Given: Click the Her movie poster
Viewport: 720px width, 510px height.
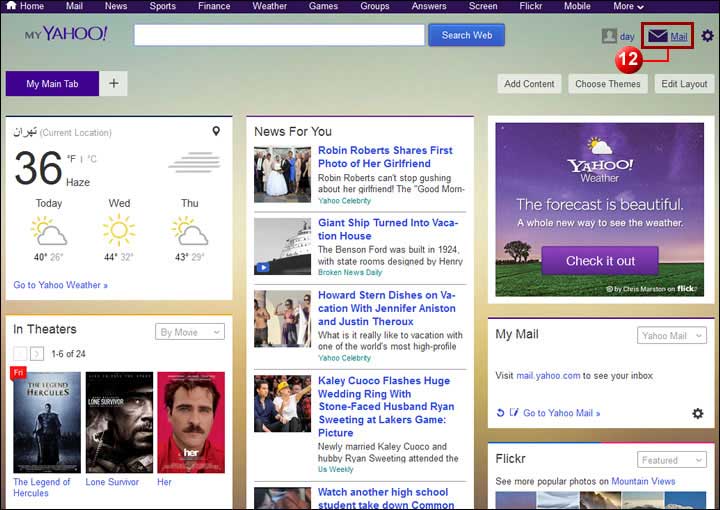Looking at the screenshot, I should click(x=191, y=422).
